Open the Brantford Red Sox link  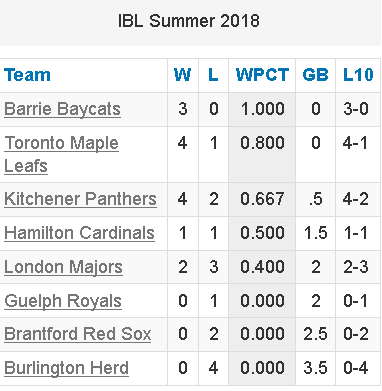click(x=78, y=334)
